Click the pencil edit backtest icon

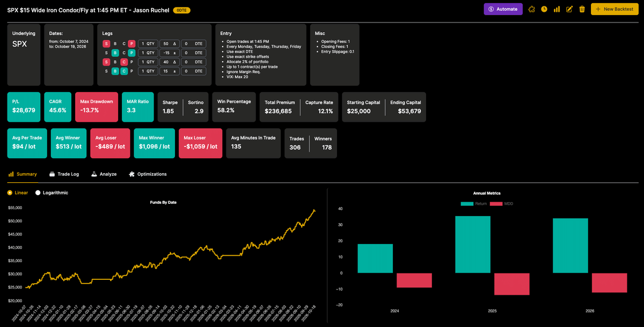(569, 9)
